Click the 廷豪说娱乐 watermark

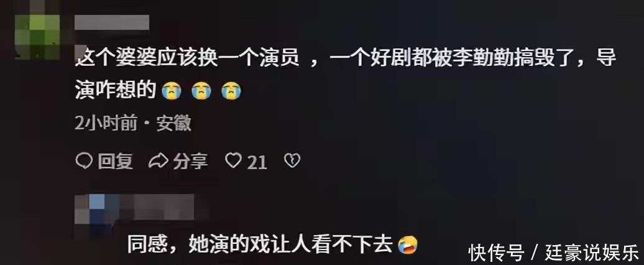coord(592,252)
